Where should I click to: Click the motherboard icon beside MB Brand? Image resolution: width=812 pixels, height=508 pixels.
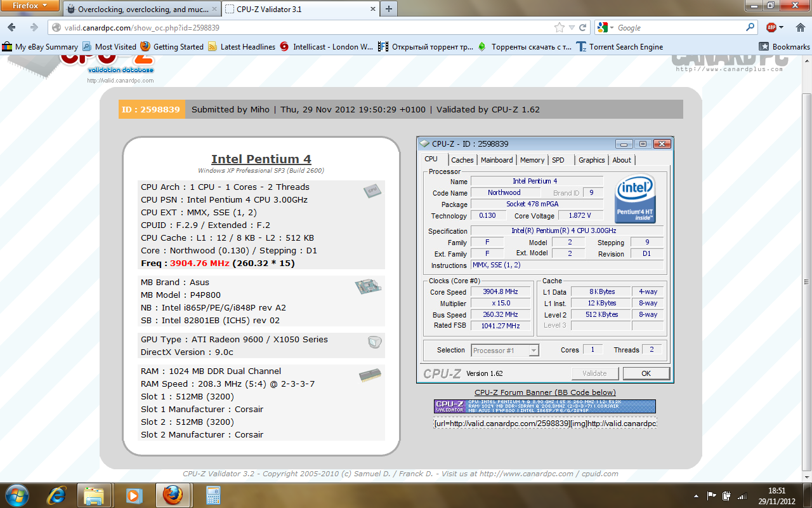click(x=368, y=288)
